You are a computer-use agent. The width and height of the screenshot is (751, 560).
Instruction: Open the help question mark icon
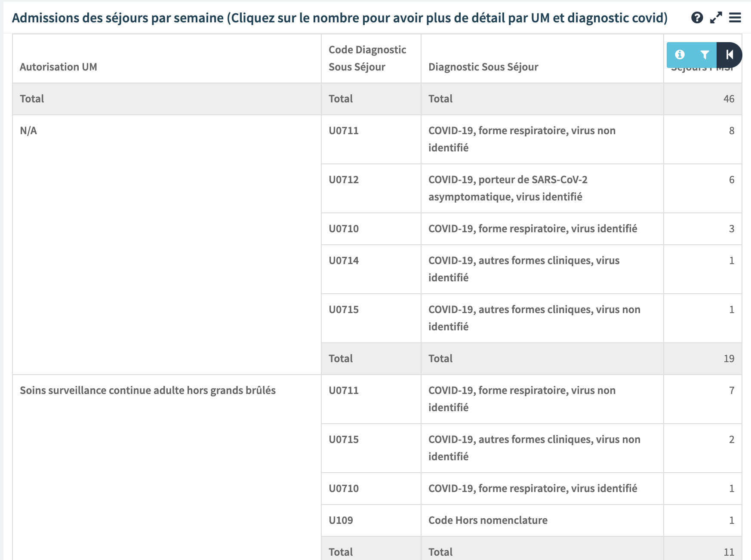[x=697, y=18]
